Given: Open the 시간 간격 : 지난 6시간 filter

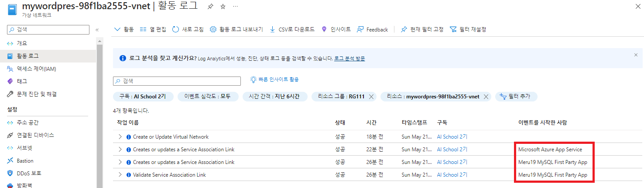Looking at the screenshot, I should point(274,97).
